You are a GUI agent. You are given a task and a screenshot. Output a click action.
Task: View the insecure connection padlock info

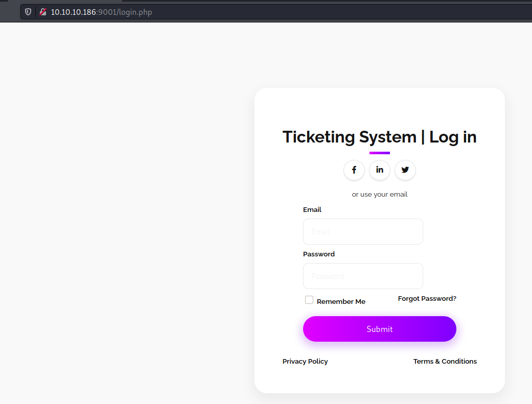click(x=43, y=12)
